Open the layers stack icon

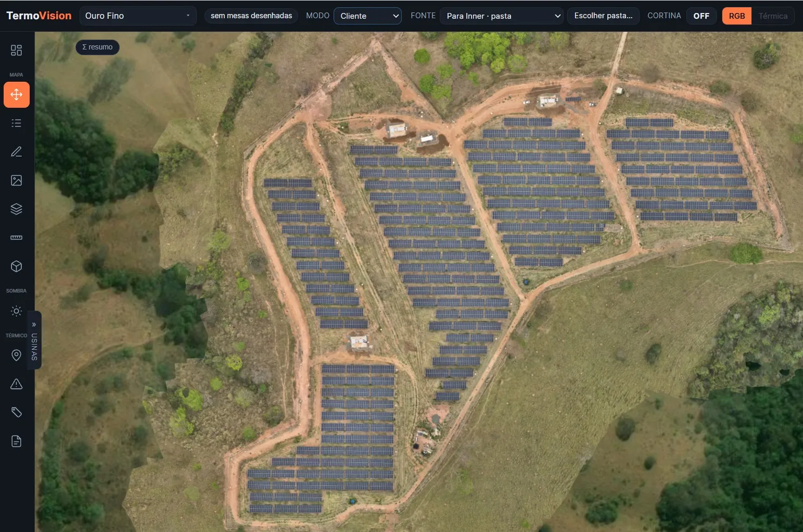pyautogui.click(x=16, y=209)
